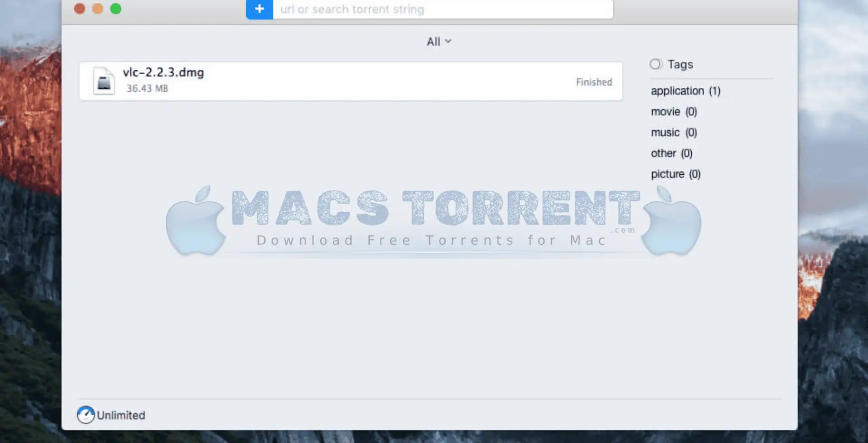Click the speed limit gauge icon
The height and width of the screenshot is (443, 868).
point(85,415)
